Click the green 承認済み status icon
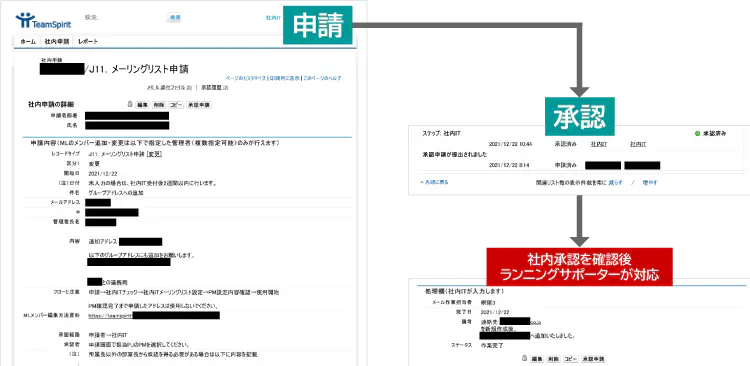Viewport: 750px width, 366px height. click(697, 133)
